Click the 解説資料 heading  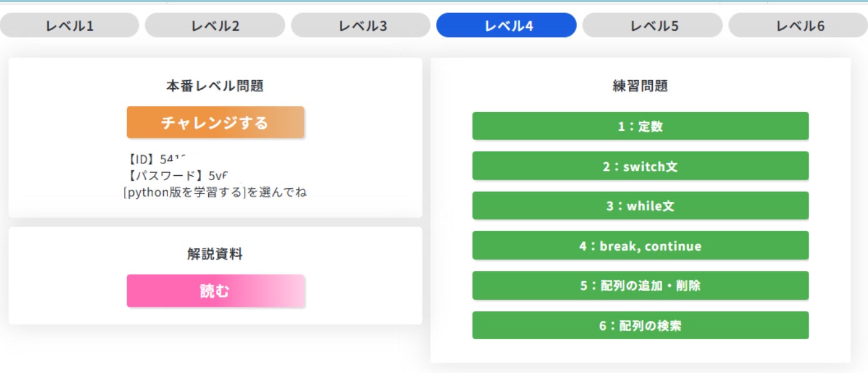click(x=215, y=254)
